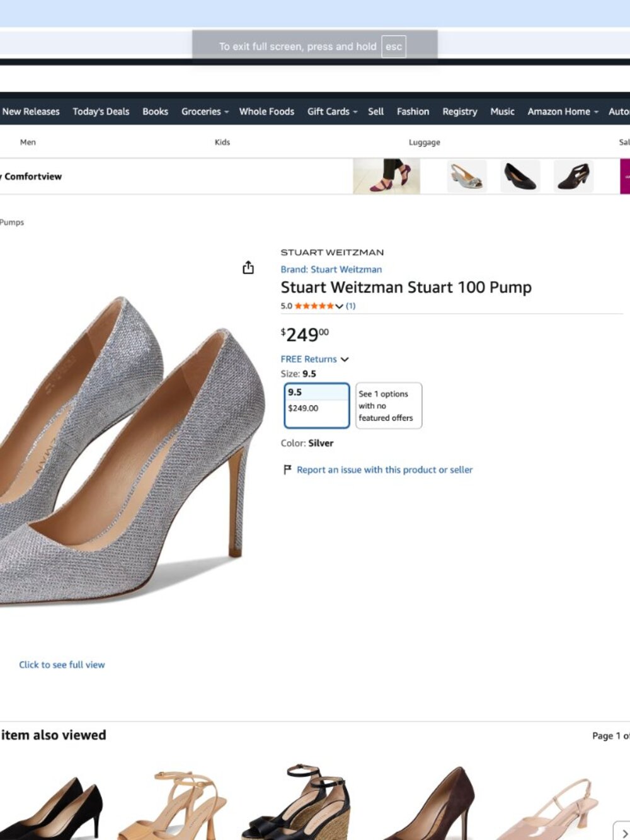Open Today's Deals page
The width and height of the screenshot is (630, 840).
point(101,112)
